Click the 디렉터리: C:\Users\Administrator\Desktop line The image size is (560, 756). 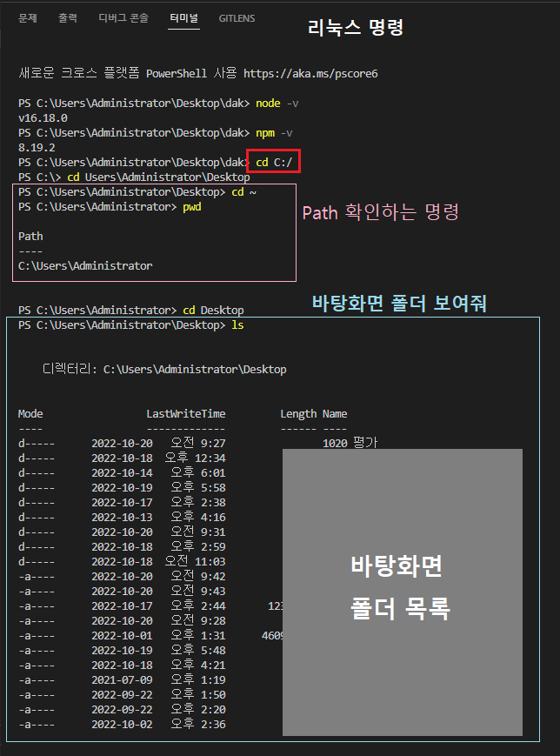point(164,370)
